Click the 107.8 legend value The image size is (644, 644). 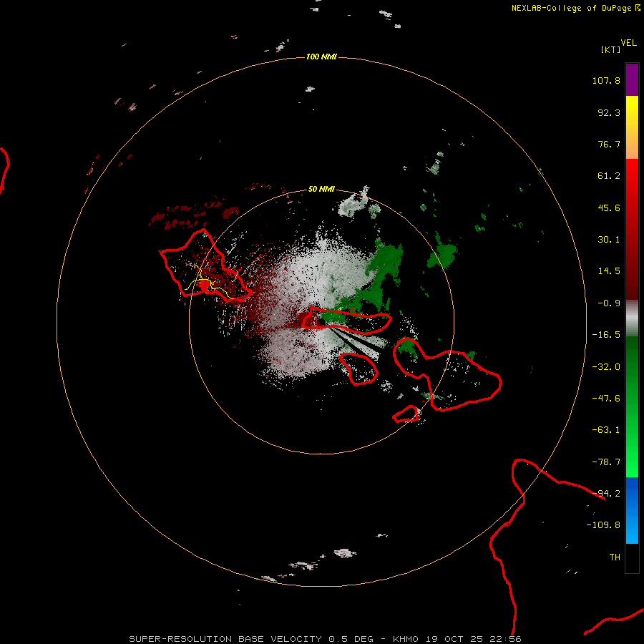[606, 80]
